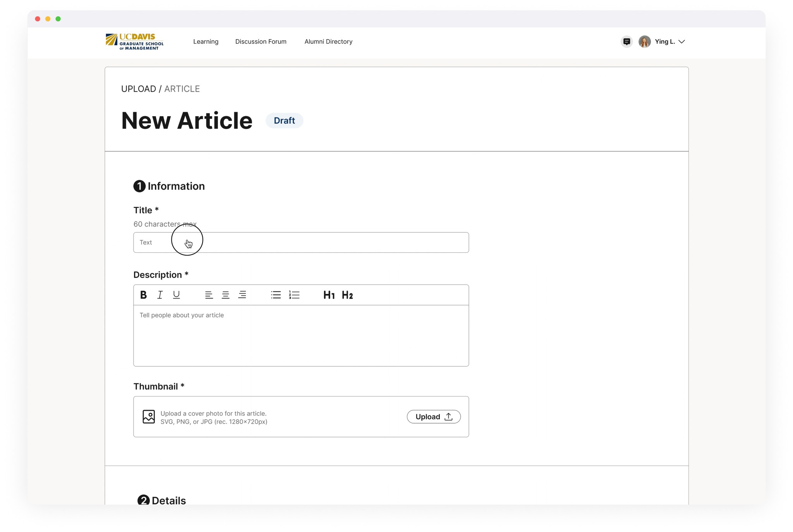The image size is (793, 532).
Task: Click Ying L. profile avatar
Action: (x=644, y=41)
